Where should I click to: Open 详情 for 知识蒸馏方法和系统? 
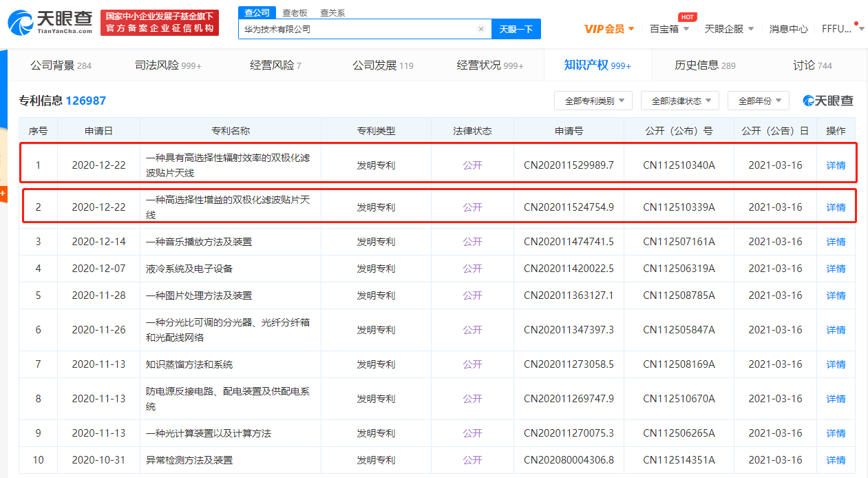[836, 364]
